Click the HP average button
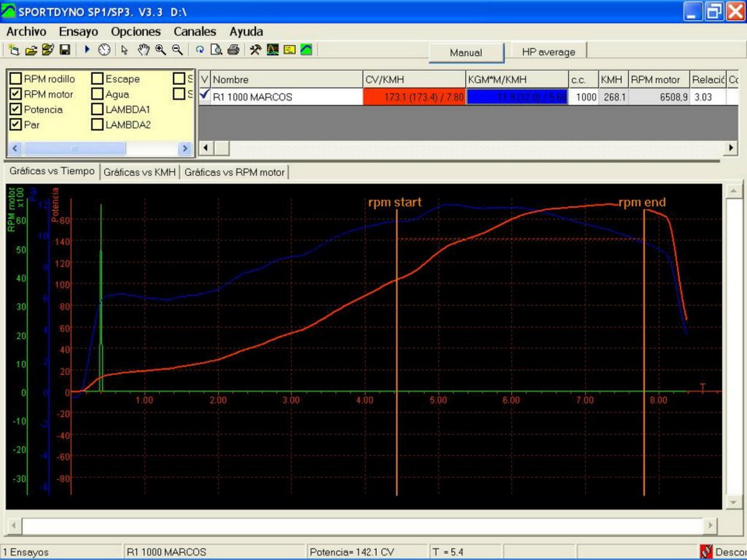The height and width of the screenshot is (560, 747). tap(548, 53)
